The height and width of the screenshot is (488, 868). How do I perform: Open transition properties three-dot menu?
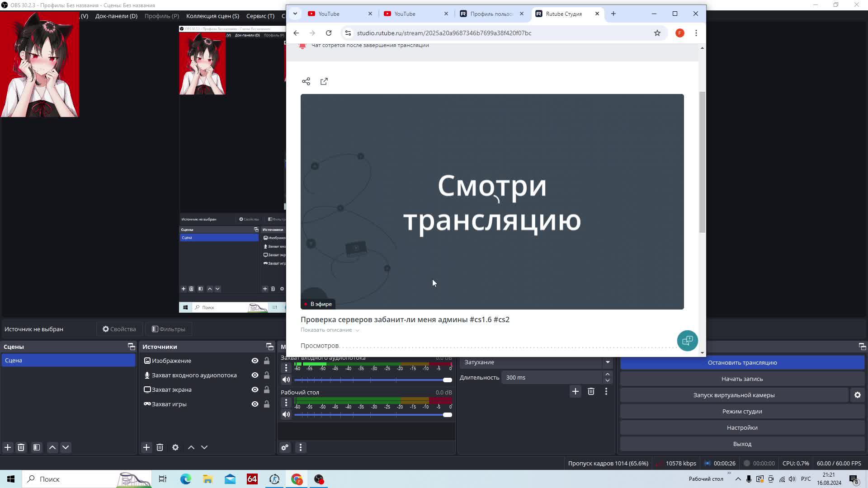[606, 391]
